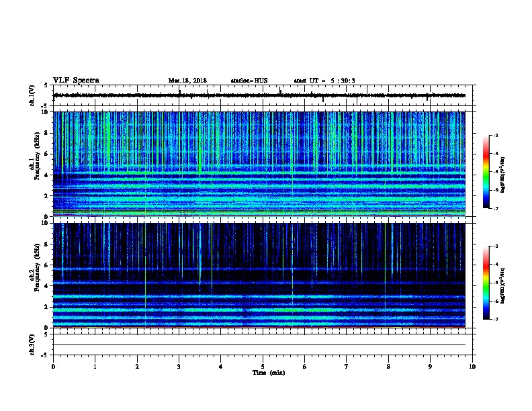Click the "-7" label on ch.2 color scale
This screenshot has height=411, width=532.
(495, 319)
